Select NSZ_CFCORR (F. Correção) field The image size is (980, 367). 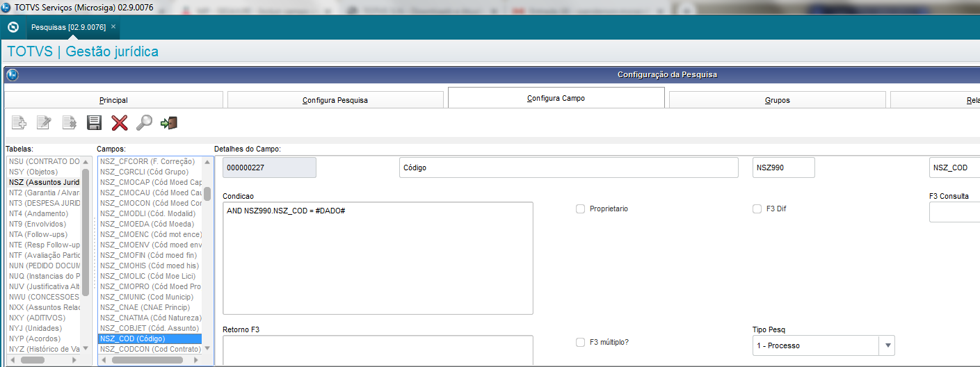coord(150,161)
